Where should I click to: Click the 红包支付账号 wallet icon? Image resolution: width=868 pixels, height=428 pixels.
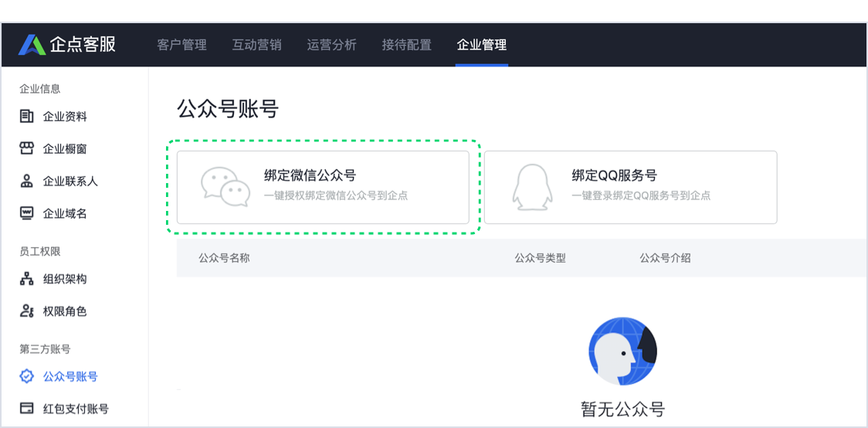pos(26,409)
